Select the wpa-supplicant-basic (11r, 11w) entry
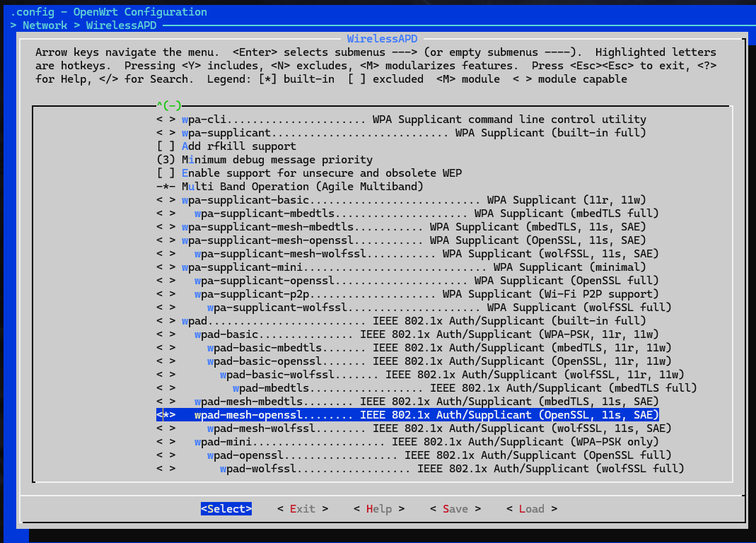 point(401,200)
